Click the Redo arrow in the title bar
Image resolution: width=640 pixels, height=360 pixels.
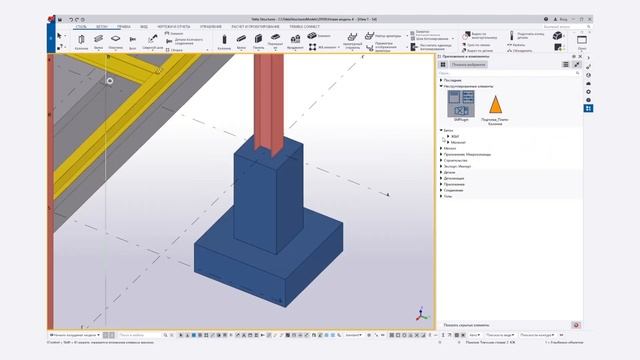(x=76, y=19)
